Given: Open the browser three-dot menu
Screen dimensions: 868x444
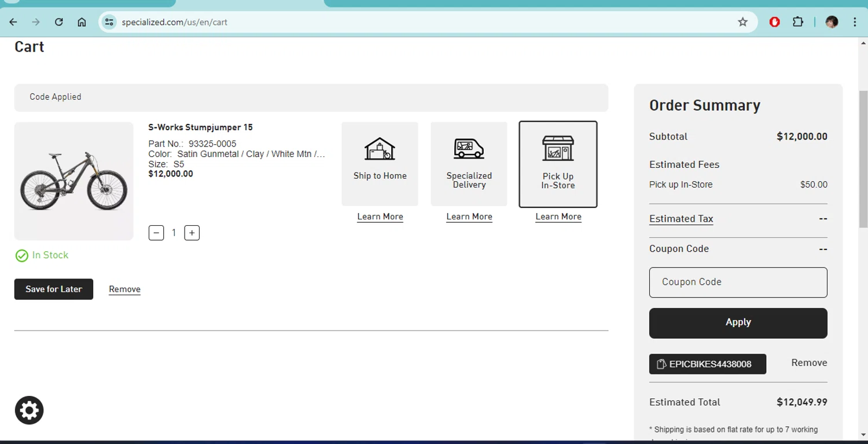Looking at the screenshot, I should pyautogui.click(x=855, y=22).
